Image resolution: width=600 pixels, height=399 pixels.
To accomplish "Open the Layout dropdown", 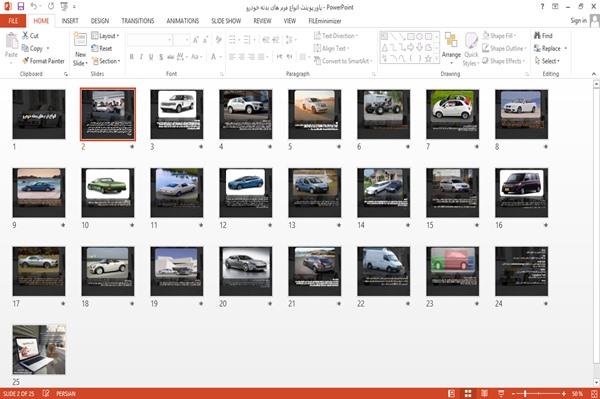I will pyautogui.click(x=105, y=36).
